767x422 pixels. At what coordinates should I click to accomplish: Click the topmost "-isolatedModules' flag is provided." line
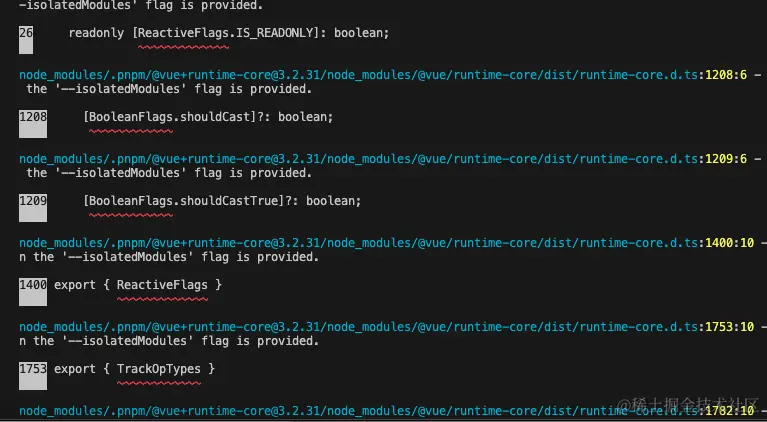141,5
